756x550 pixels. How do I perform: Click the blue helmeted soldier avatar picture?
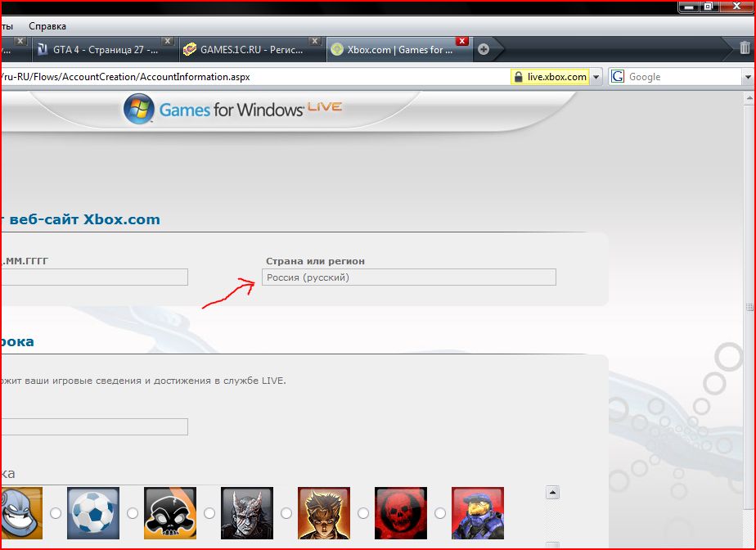click(x=478, y=513)
